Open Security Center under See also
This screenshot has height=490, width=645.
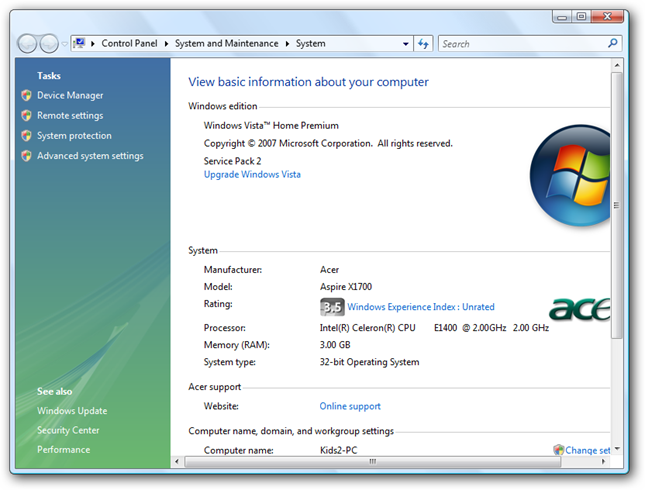(68, 430)
